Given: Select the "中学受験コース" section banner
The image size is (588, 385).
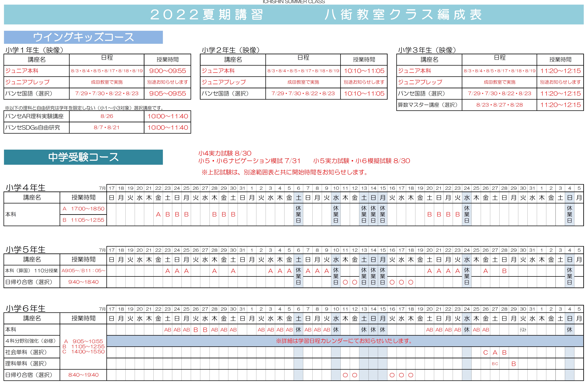Looking at the screenshot, I should 83,157.
